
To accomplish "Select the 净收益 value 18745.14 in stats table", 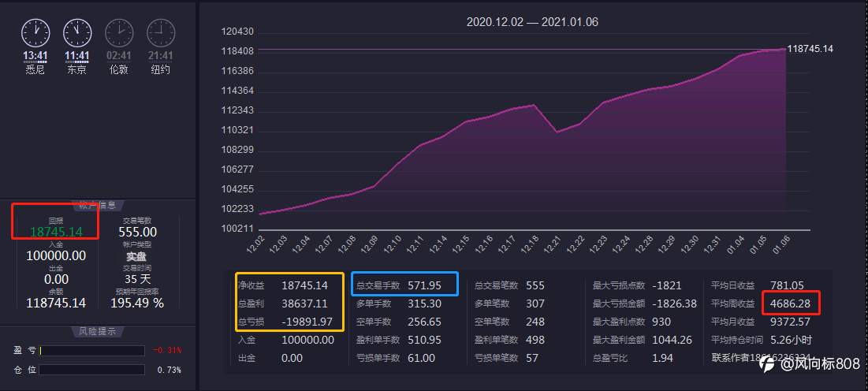I will (304, 286).
